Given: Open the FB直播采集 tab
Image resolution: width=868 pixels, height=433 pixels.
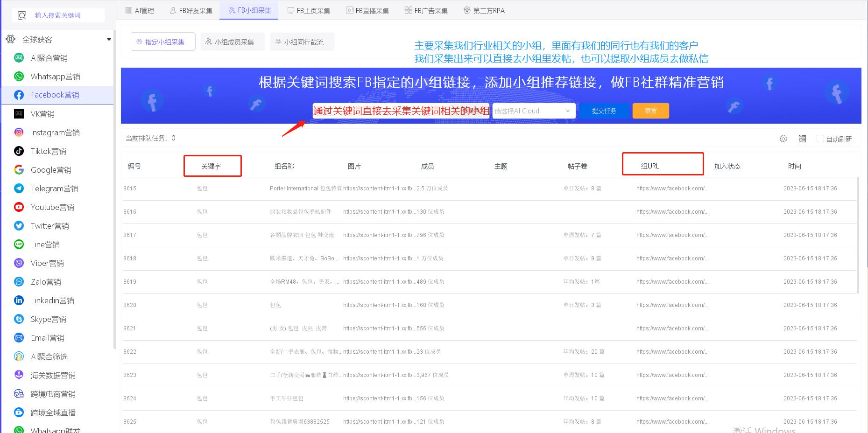Looking at the screenshot, I should (x=367, y=10).
